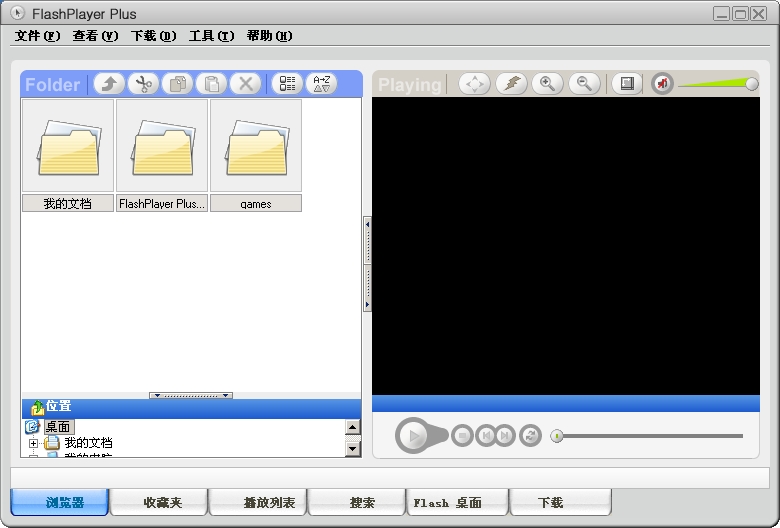
Task: Toggle loop repeat button
Action: pos(530,436)
